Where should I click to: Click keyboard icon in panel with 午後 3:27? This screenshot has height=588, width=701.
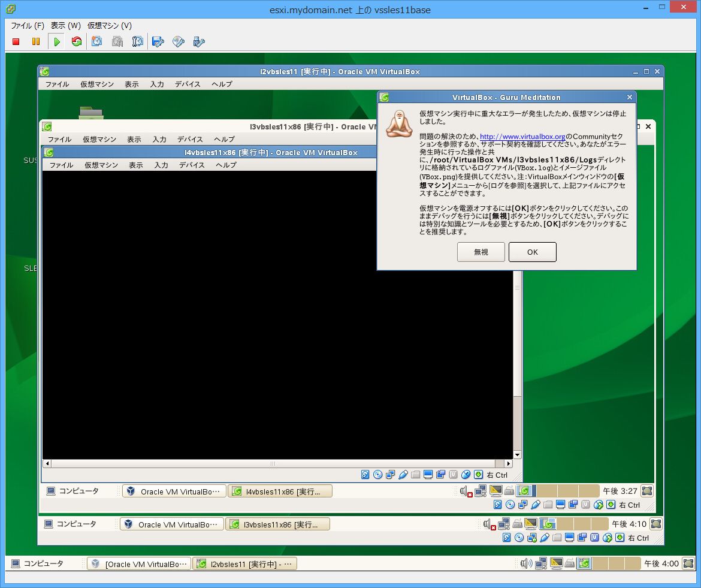pyautogui.click(x=509, y=491)
